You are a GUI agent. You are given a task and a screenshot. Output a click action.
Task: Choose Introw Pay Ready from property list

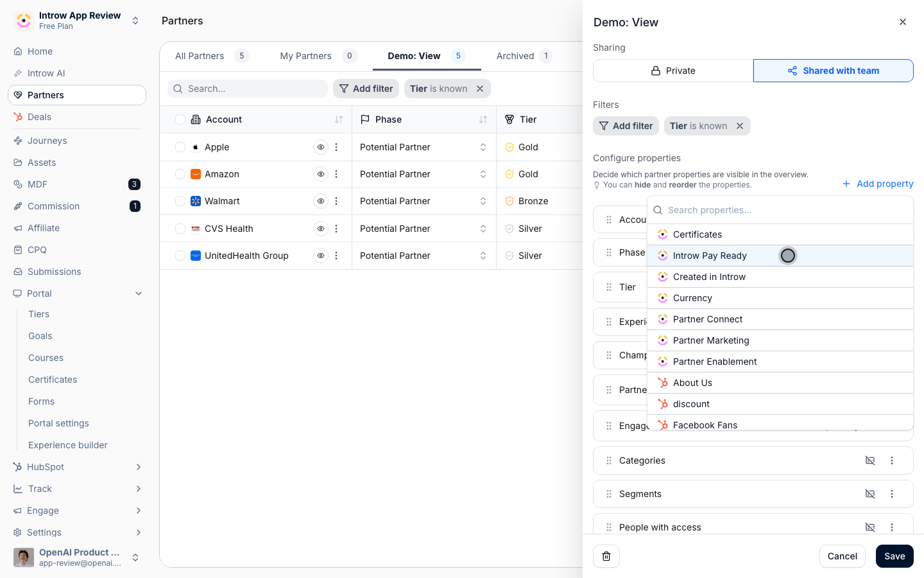point(780,256)
